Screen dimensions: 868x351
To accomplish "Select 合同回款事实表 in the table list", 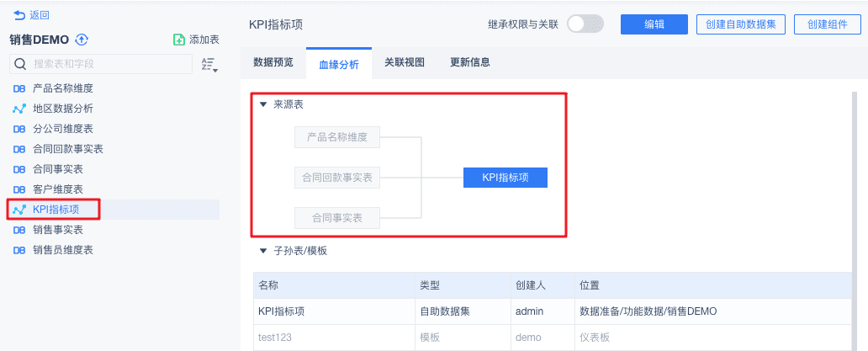I will (68, 149).
